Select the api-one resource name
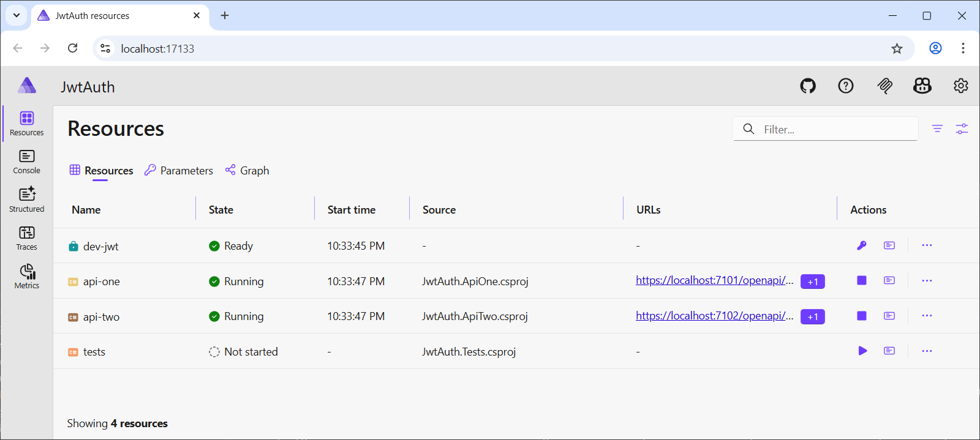The width and height of the screenshot is (980, 440). pyautogui.click(x=102, y=282)
